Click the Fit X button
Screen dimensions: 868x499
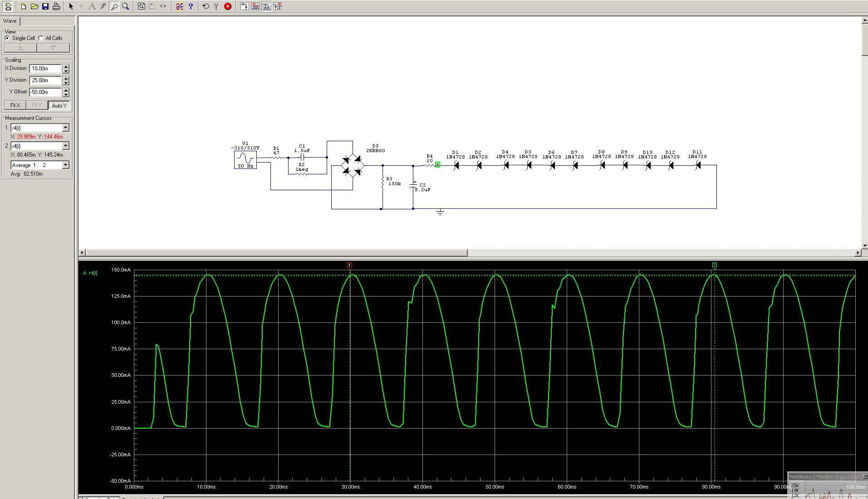(15, 105)
